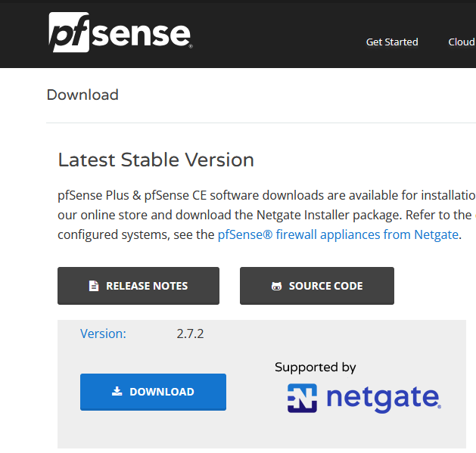Open the Get Started menu
The image size is (476, 453).
pos(392,42)
